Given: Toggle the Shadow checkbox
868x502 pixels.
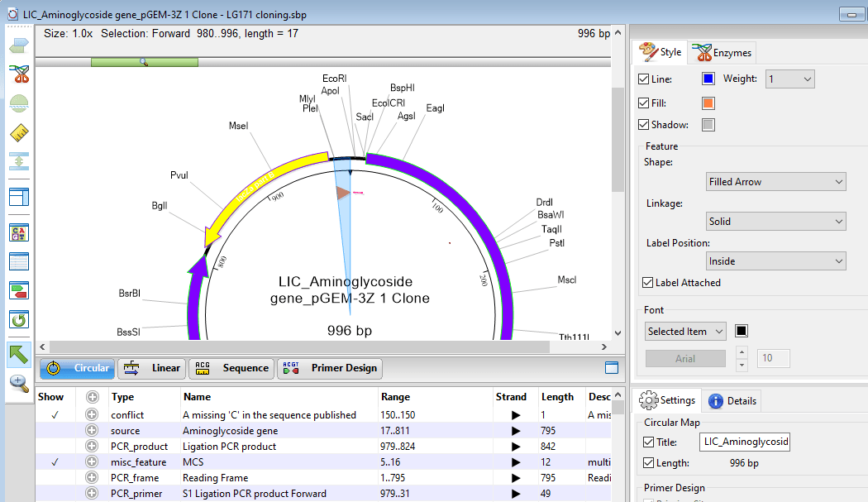Looking at the screenshot, I should coord(643,125).
